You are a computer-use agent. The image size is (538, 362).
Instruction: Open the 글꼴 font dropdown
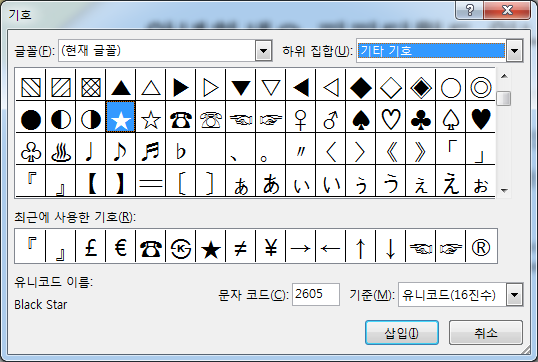(x=264, y=51)
